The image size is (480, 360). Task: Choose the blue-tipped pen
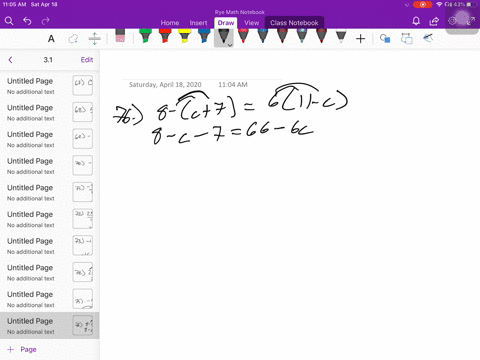click(x=263, y=36)
